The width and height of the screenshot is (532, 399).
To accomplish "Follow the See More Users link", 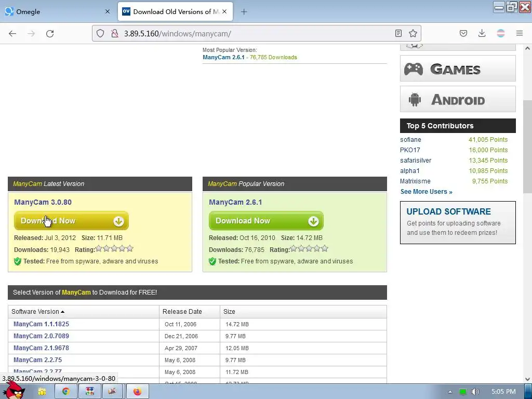I will (426, 192).
